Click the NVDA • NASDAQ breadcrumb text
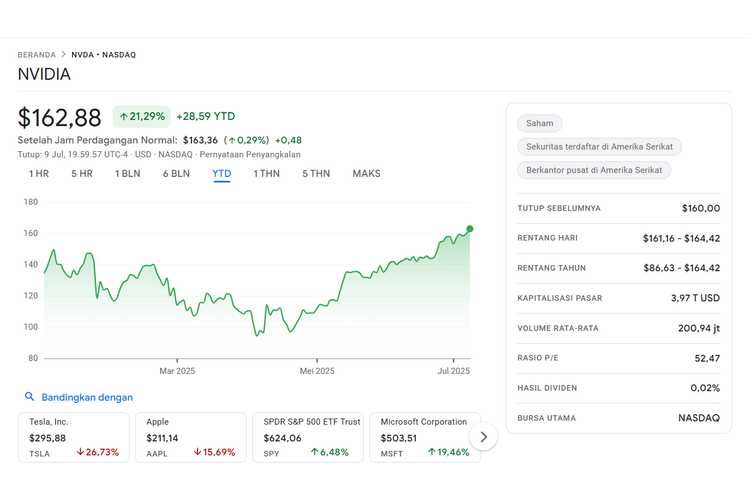This screenshot has height=500, width=750. (x=104, y=55)
